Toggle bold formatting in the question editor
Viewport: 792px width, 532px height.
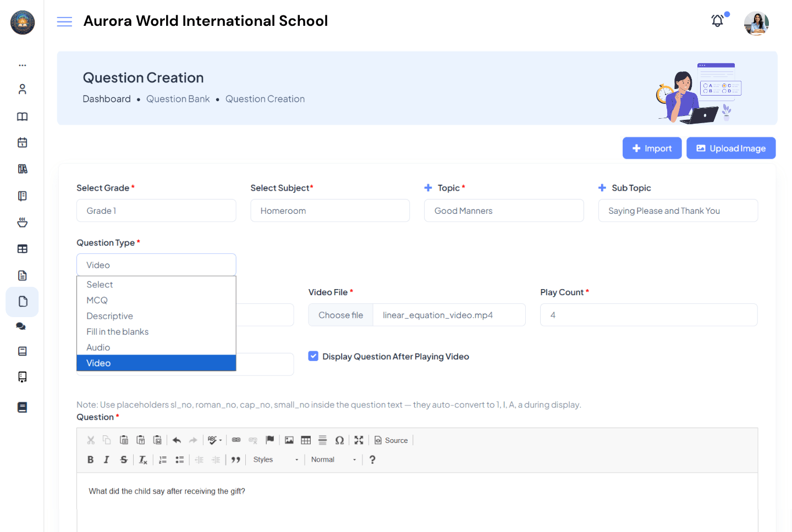point(90,459)
